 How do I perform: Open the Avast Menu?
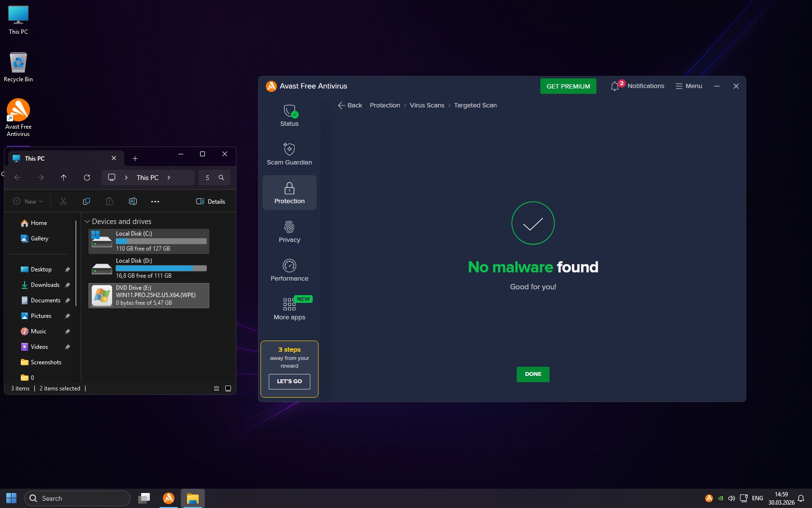689,86
